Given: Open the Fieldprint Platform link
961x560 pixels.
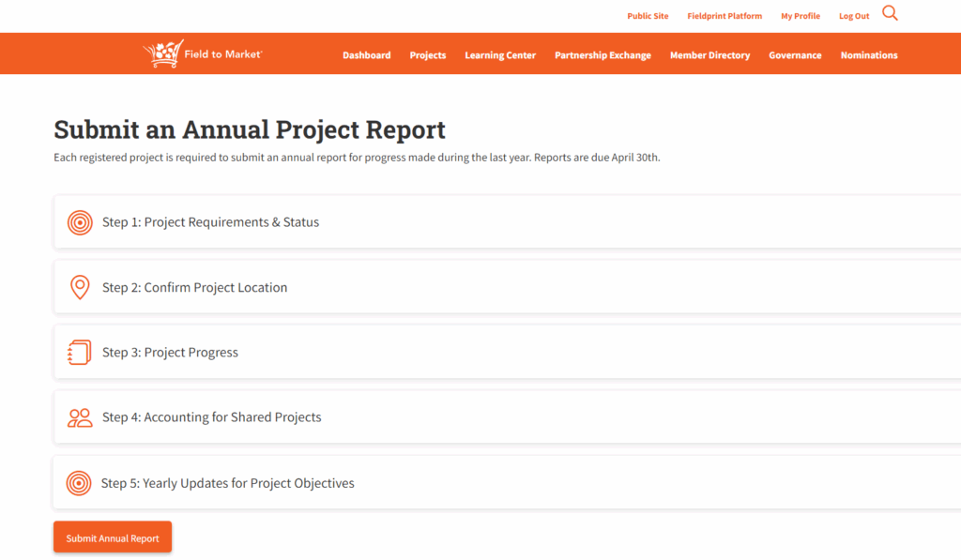Looking at the screenshot, I should tap(725, 16).
